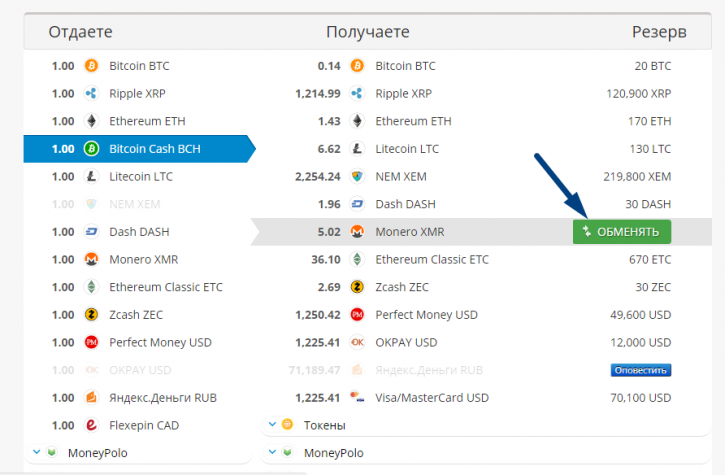Expand MoneyPolo group in Получаете column
Image resolution: width=725 pixels, height=475 pixels.
click(272, 452)
